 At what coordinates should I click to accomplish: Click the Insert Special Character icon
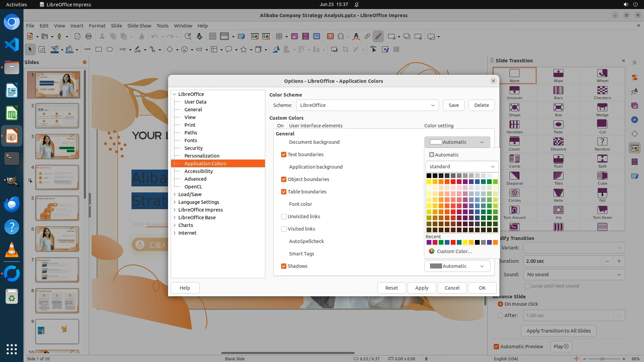tap(341, 37)
